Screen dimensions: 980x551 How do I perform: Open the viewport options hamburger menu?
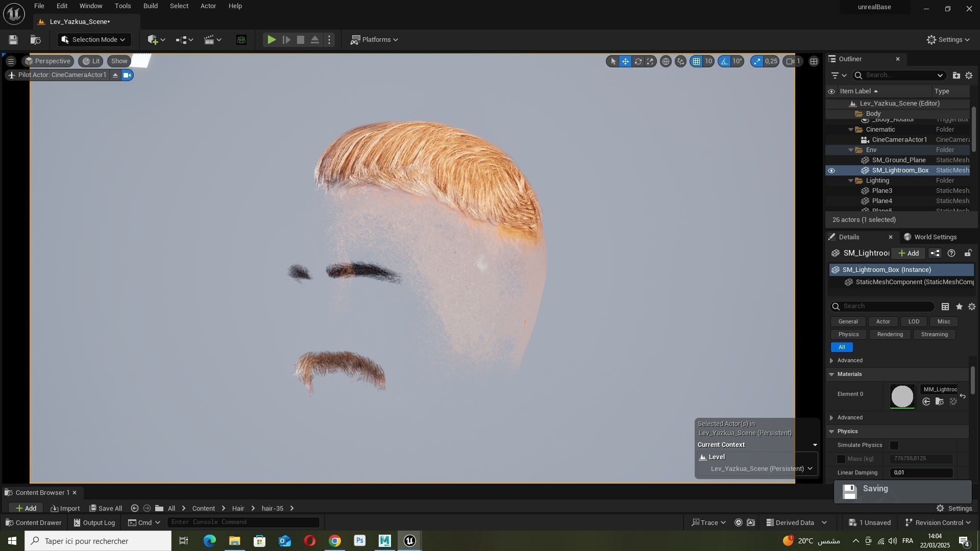(x=11, y=61)
